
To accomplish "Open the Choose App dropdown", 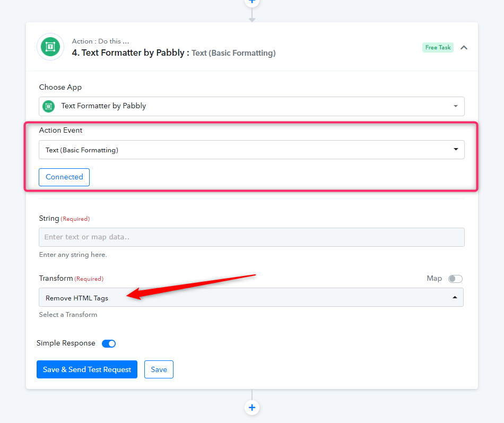I will coord(251,106).
